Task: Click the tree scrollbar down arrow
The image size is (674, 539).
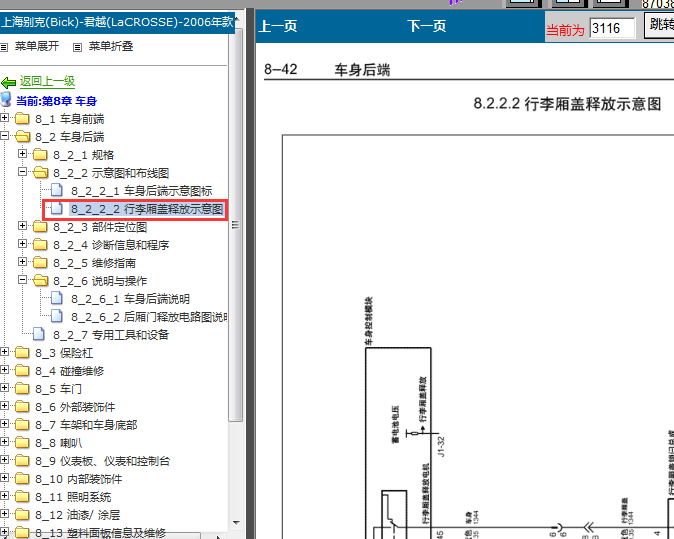Action: click(236, 523)
